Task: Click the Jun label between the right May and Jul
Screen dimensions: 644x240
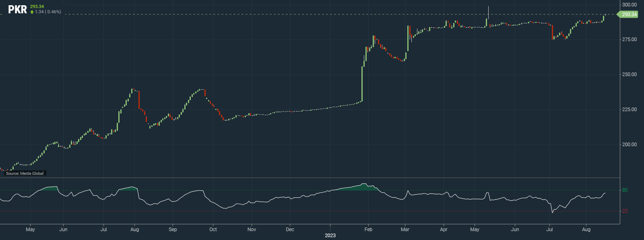Action: pos(515,230)
